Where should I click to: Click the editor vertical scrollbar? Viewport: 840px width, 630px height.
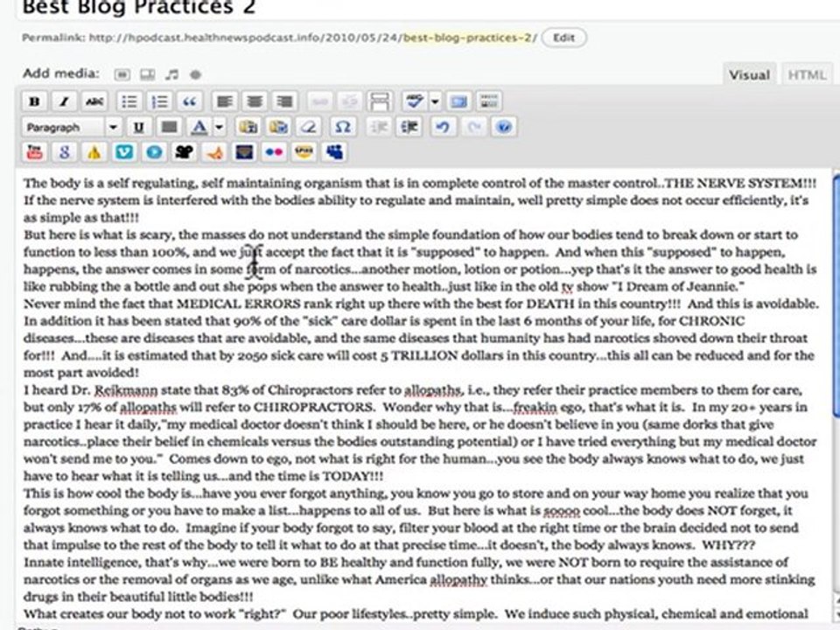(x=836, y=295)
